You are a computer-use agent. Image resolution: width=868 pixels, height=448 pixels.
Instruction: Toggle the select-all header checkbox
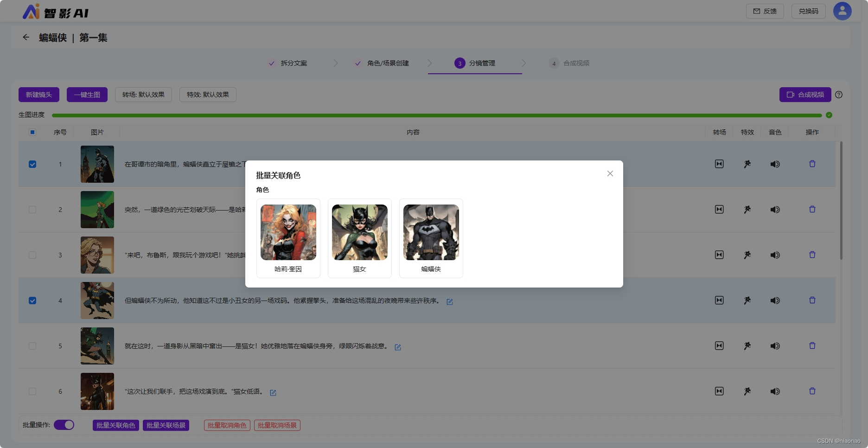[32, 132]
